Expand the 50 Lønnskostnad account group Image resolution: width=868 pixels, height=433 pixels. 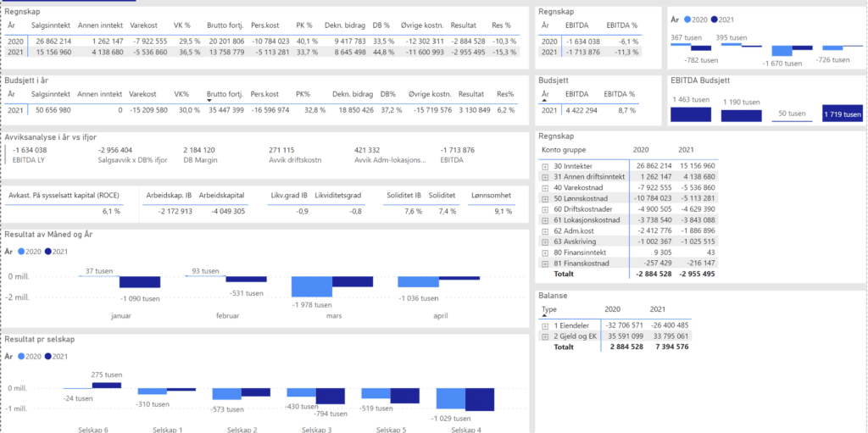pyautogui.click(x=546, y=198)
